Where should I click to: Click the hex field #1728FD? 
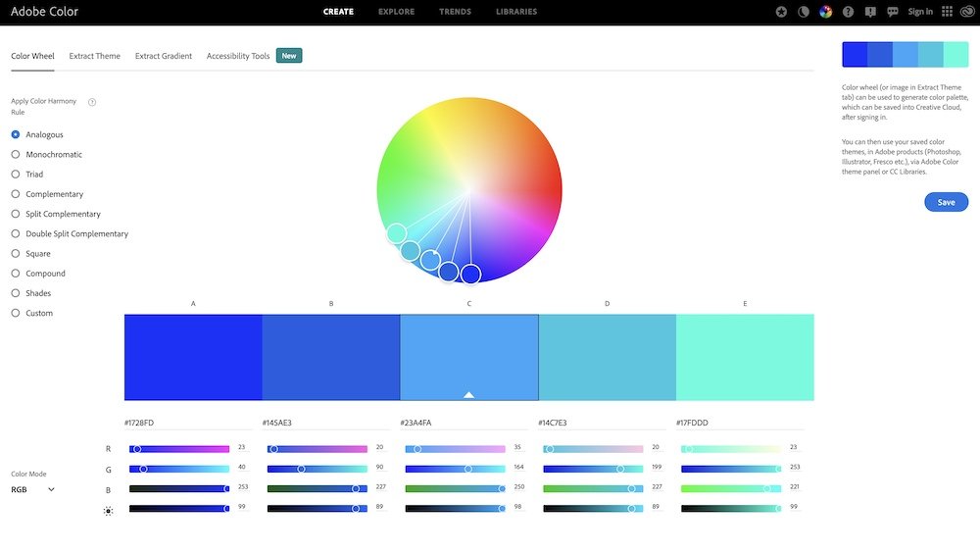pyautogui.click(x=187, y=423)
